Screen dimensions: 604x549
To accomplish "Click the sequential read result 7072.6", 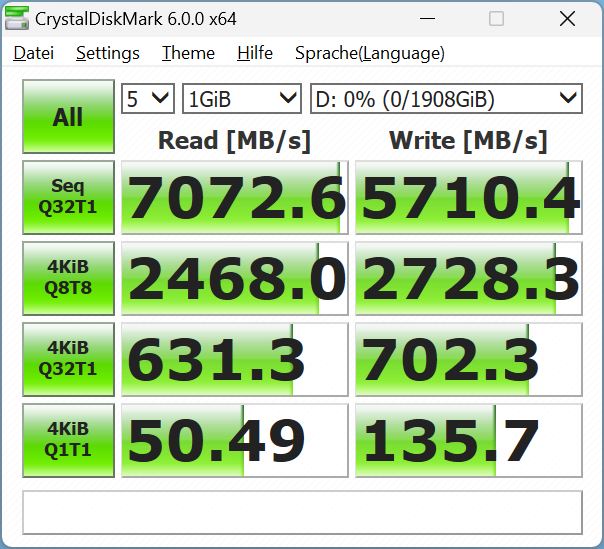I will 235,198.
